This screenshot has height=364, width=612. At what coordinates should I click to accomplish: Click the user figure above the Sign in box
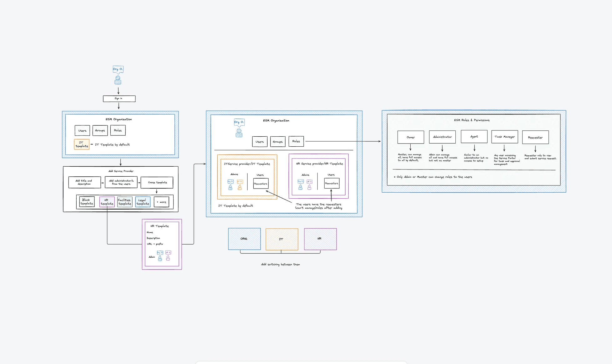118,80
